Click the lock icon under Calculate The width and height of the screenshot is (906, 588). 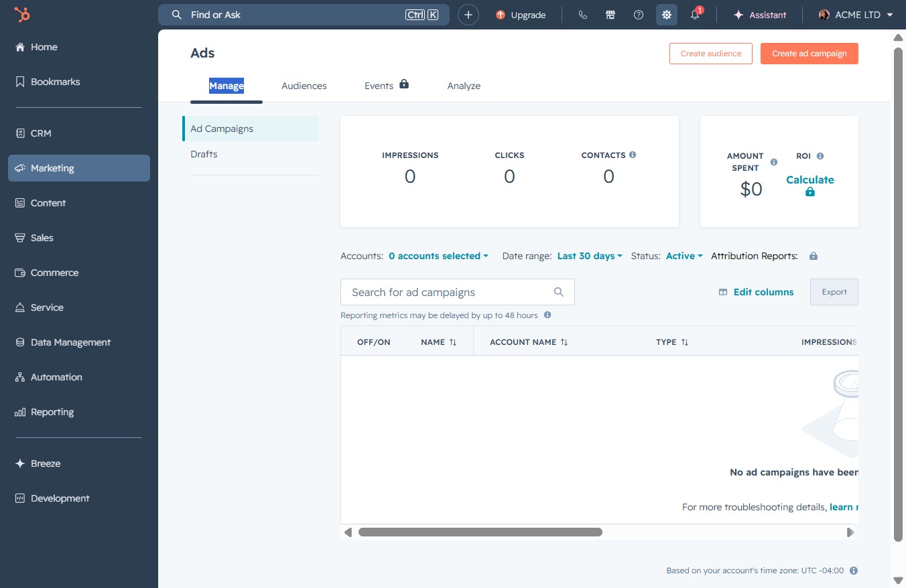[x=810, y=192]
